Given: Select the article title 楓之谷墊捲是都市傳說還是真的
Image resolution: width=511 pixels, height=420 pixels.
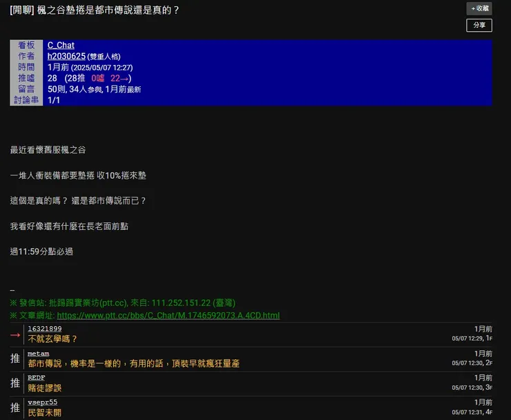Looking at the screenshot, I should point(108,10).
